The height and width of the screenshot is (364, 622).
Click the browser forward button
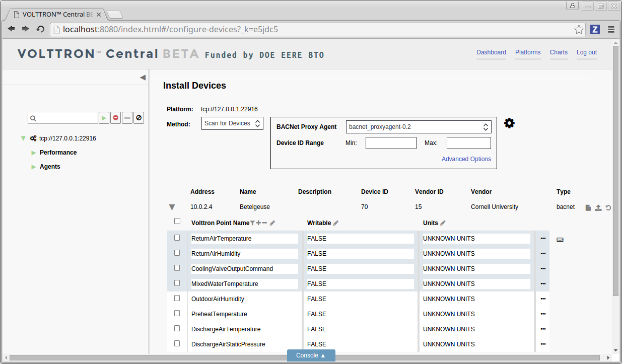coord(26,29)
